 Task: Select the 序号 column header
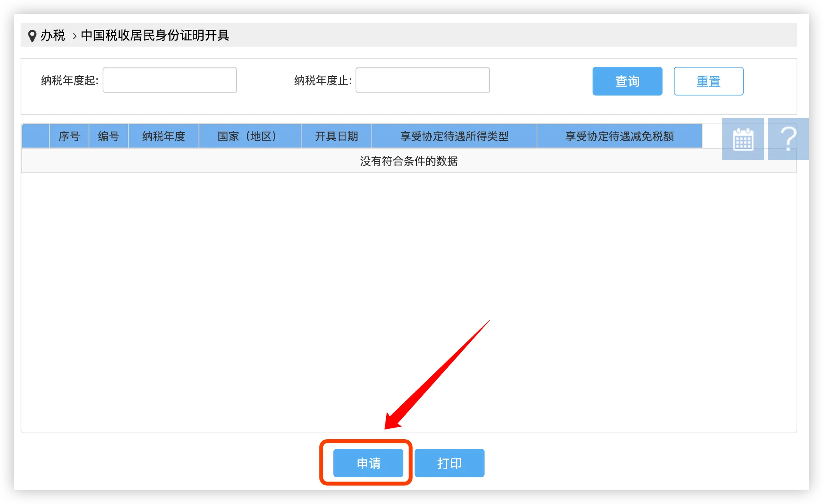coord(69,136)
